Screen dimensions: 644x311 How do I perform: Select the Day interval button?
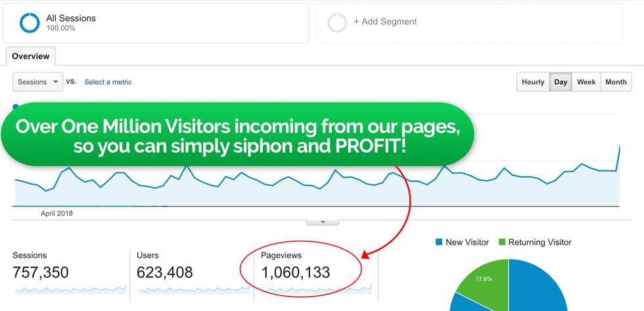coord(561,82)
